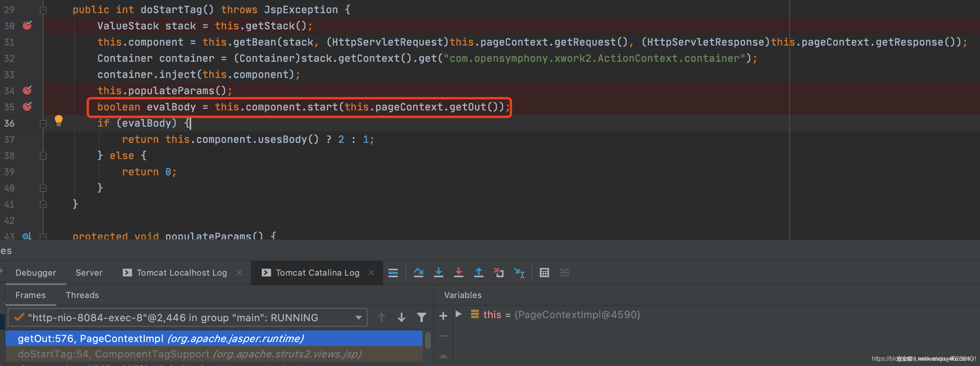The height and width of the screenshot is (366, 980).
Task: Remove watch with the minus icon
Action: click(443, 336)
